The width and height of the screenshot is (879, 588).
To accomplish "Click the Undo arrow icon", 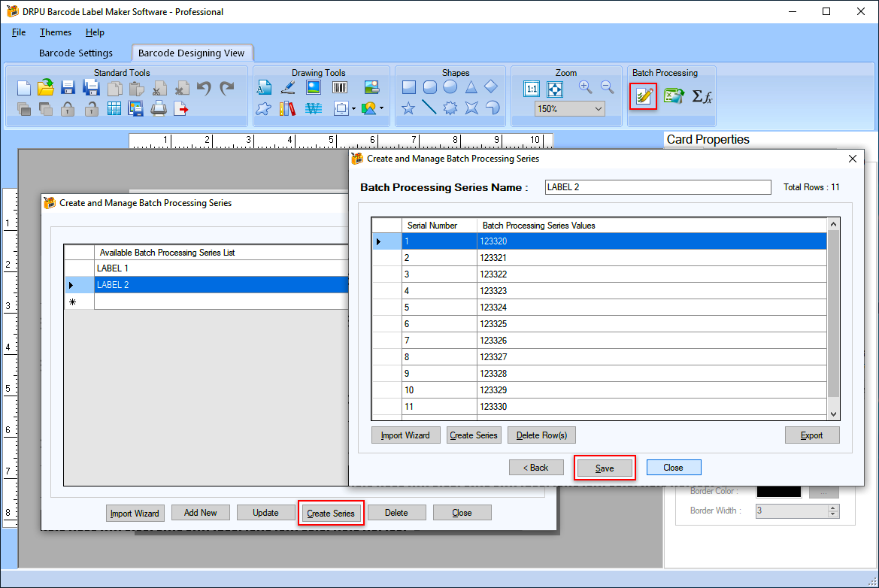I will [204, 88].
